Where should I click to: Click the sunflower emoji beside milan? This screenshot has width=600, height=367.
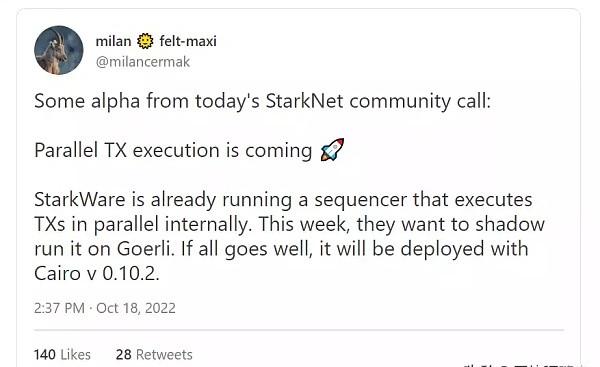145,41
